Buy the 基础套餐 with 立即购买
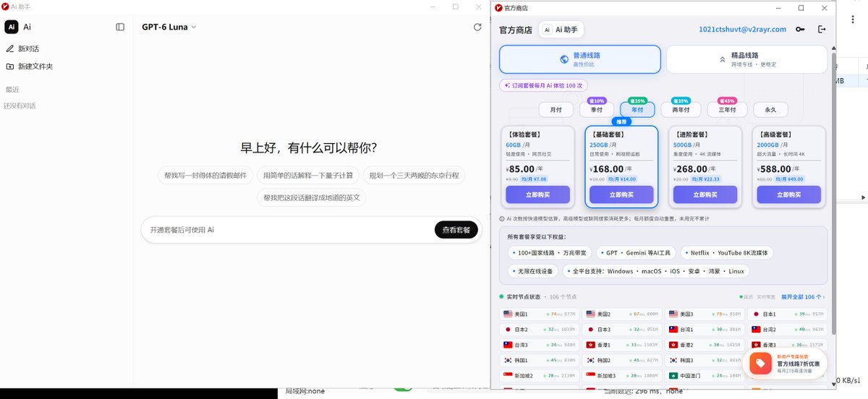 click(621, 194)
